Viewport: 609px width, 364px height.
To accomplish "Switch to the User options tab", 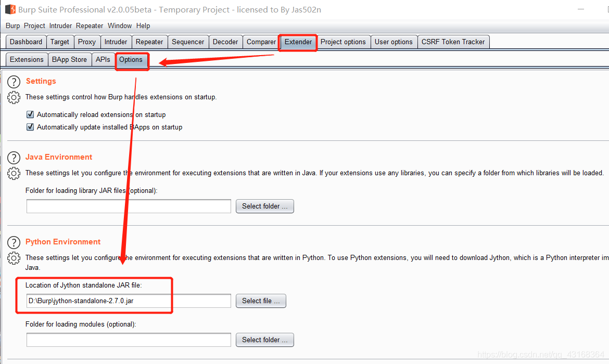I will pos(394,42).
